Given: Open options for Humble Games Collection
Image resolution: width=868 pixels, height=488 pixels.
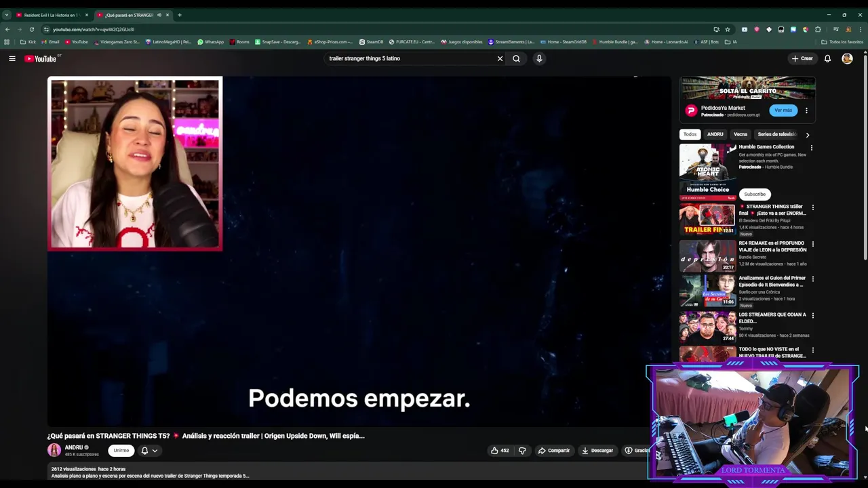Looking at the screenshot, I should (x=811, y=147).
